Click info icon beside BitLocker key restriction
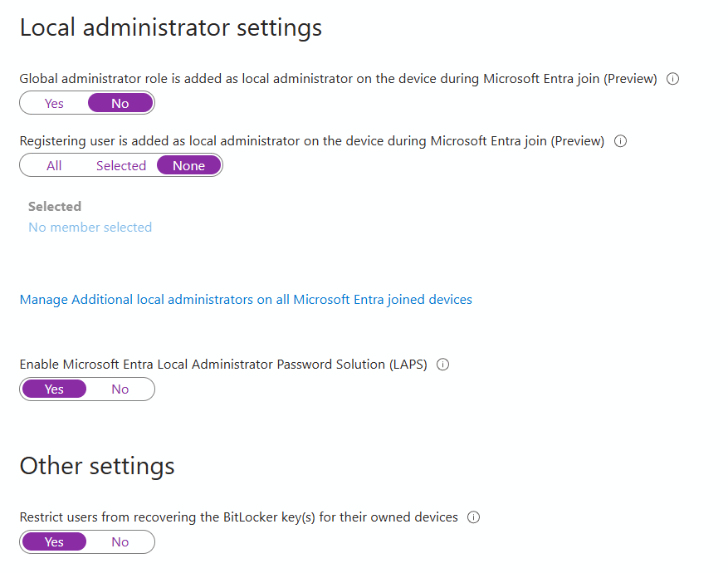Screen dimensions: 728x573 [x=473, y=517]
